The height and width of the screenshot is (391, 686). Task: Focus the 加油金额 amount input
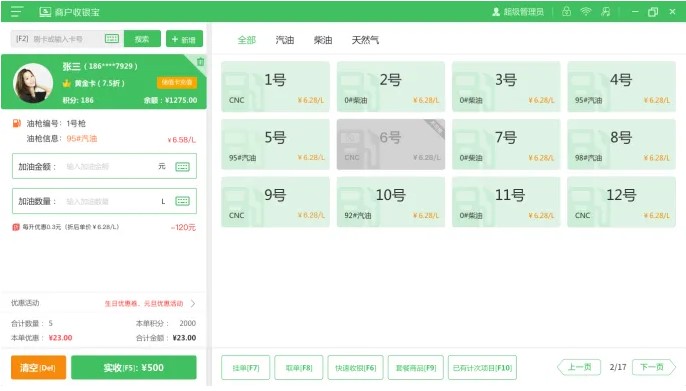pyautogui.click(x=104, y=166)
